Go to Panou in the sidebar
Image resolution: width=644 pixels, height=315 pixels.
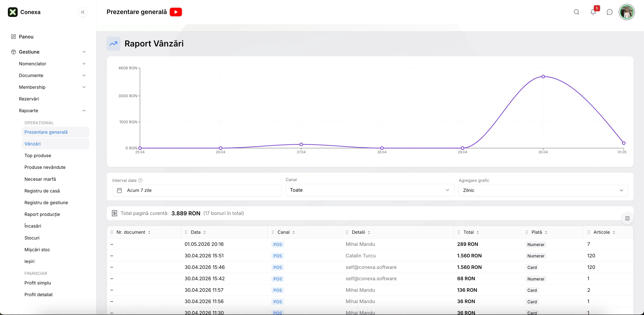(26, 37)
